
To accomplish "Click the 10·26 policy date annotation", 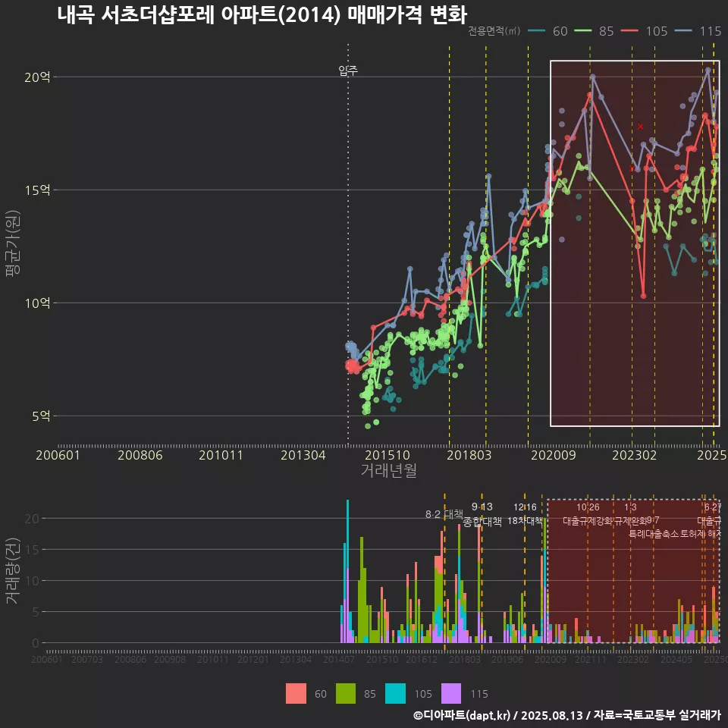I will pos(588,507).
